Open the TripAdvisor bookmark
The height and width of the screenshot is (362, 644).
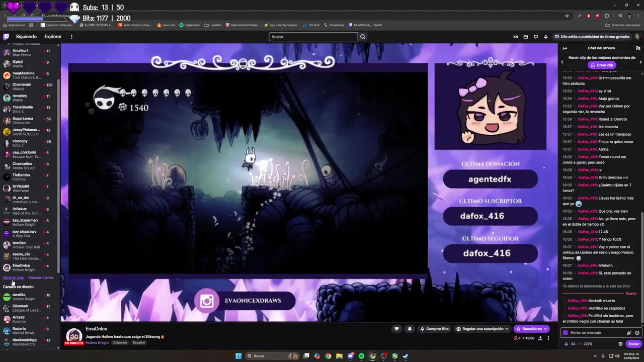[190, 25]
